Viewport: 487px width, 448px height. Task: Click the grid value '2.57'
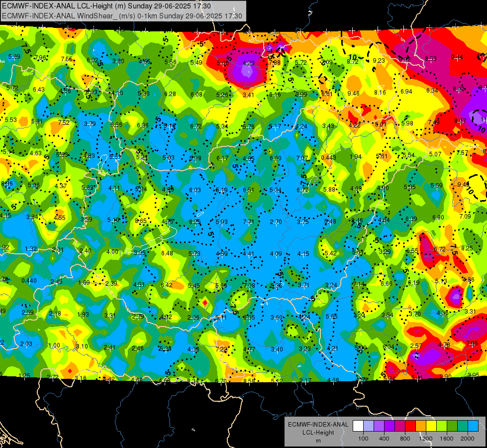point(416,346)
